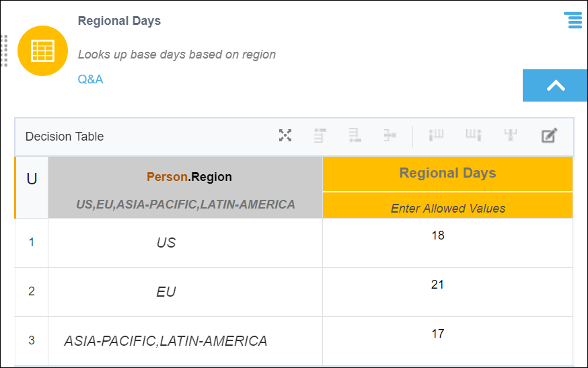Click the fullscreen expand icon in Decision Table toolbar
This screenshot has height=368, width=588.
(x=285, y=136)
